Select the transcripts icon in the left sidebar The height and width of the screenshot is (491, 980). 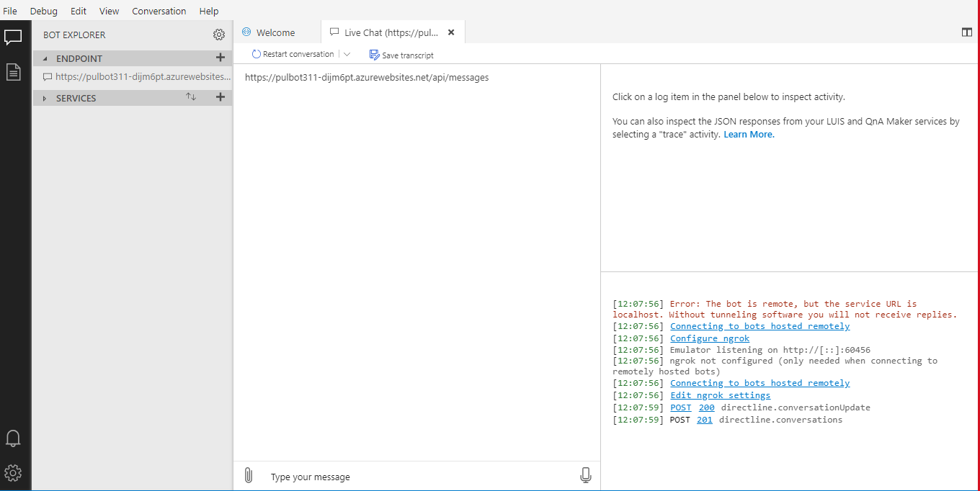(13, 72)
